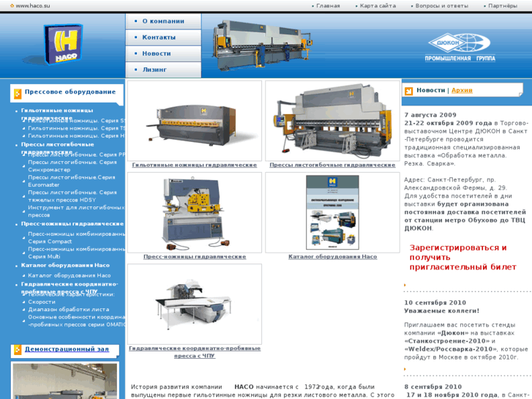532x399 pixels.
Task: Click the orange icon beside Новости heading
Action: tap(408, 91)
